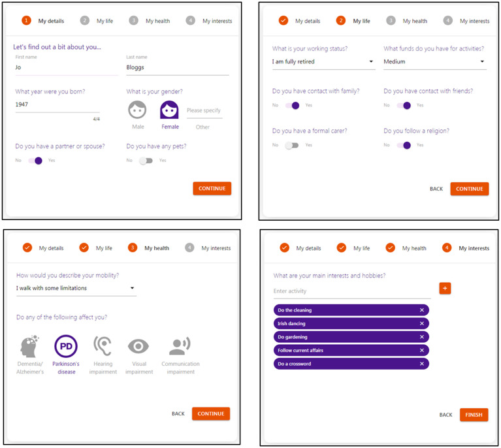This screenshot has width=501, height=448.
Task: Remove the Irish dancing interest chip
Action: (422, 323)
